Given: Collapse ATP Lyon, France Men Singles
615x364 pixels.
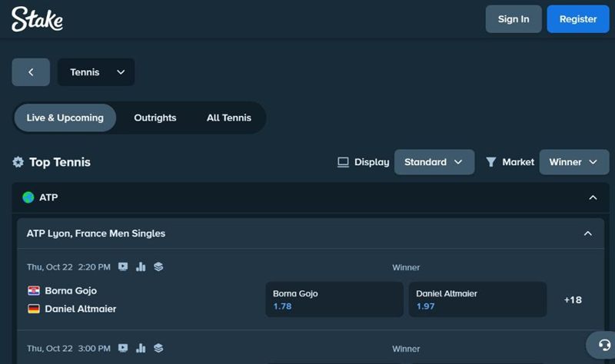Looking at the screenshot, I should coord(587,233).
